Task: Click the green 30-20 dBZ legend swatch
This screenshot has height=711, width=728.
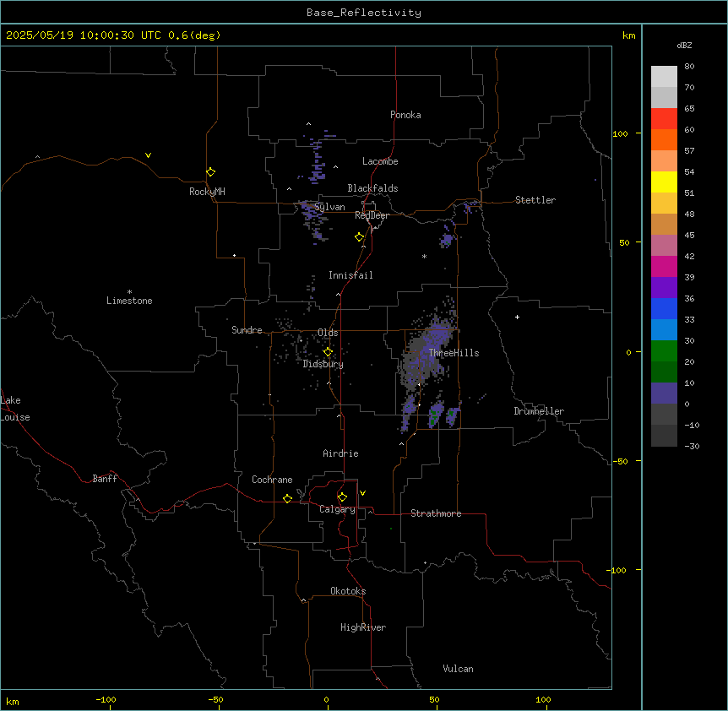Action: click(x=664, y=351)
